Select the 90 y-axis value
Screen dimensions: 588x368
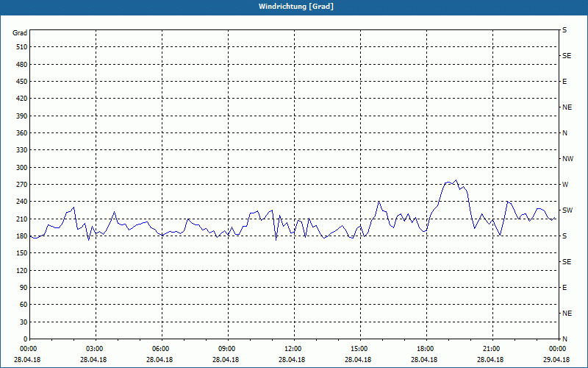(24, 288)
